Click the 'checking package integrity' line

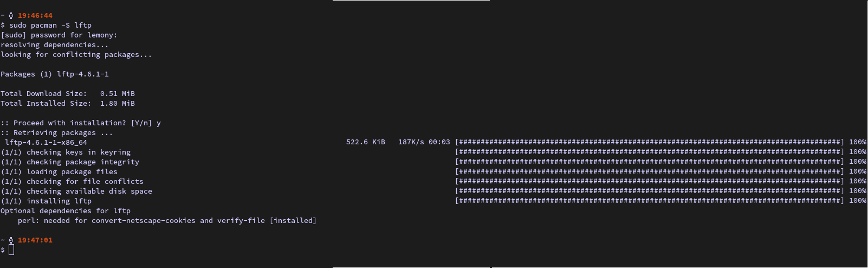pos(83,162)
